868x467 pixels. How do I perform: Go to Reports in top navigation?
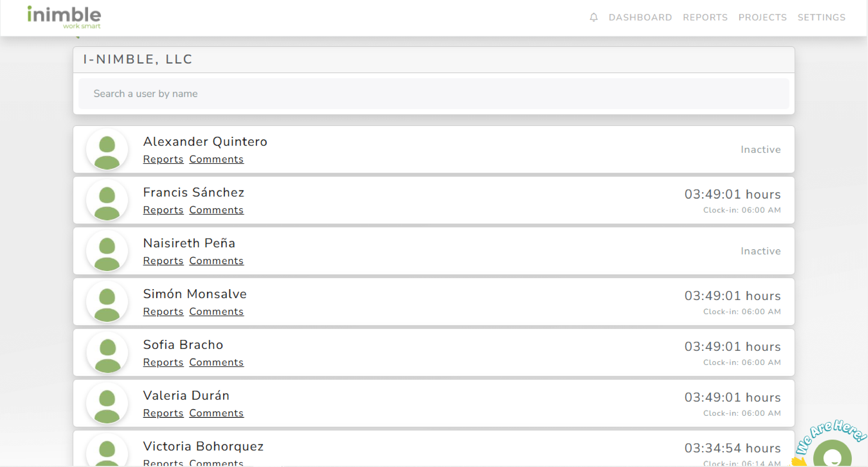click(x=705, y=17)
